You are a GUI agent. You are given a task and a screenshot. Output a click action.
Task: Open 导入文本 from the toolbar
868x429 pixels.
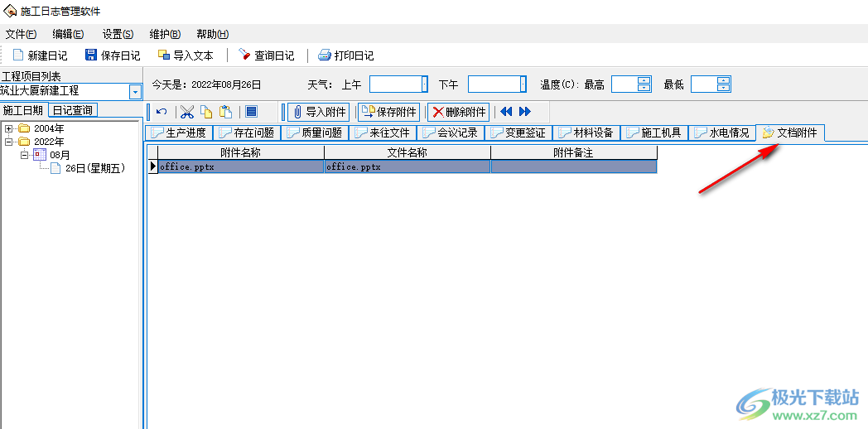[x=185, y=55]
